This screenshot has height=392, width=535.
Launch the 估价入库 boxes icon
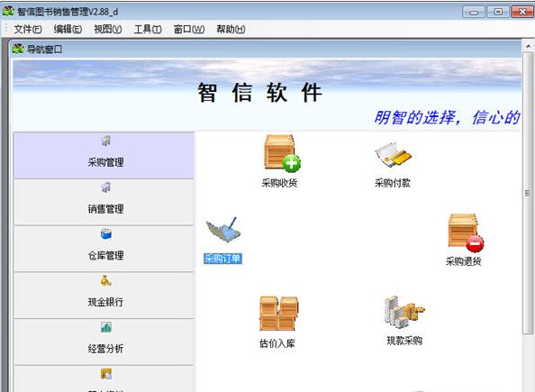(x=278, y=314)
